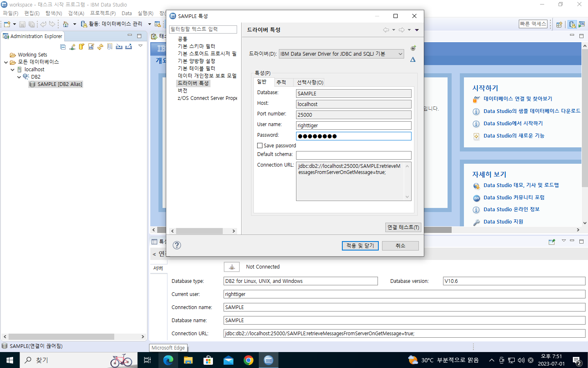The image size is (588, 368).
Task: Open dropdown arrow next to Home icon
Action: coord(75,24)
